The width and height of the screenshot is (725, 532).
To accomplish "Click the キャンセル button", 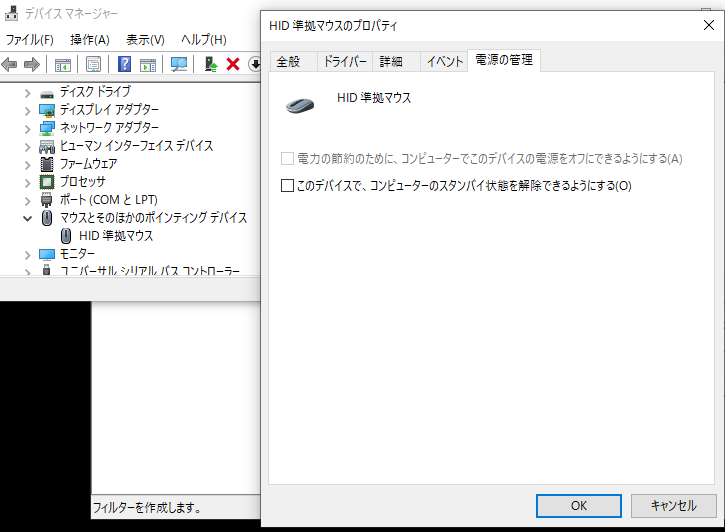I will 672,505.
